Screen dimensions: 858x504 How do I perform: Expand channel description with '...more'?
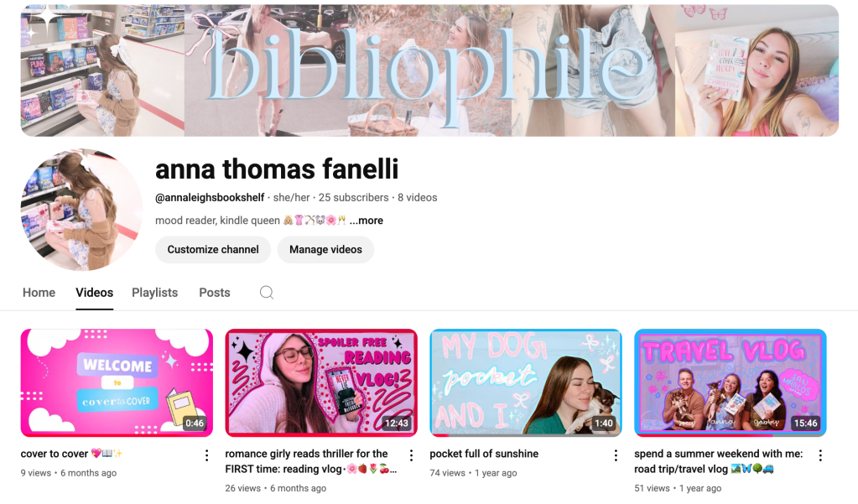[x=366, y=221]
